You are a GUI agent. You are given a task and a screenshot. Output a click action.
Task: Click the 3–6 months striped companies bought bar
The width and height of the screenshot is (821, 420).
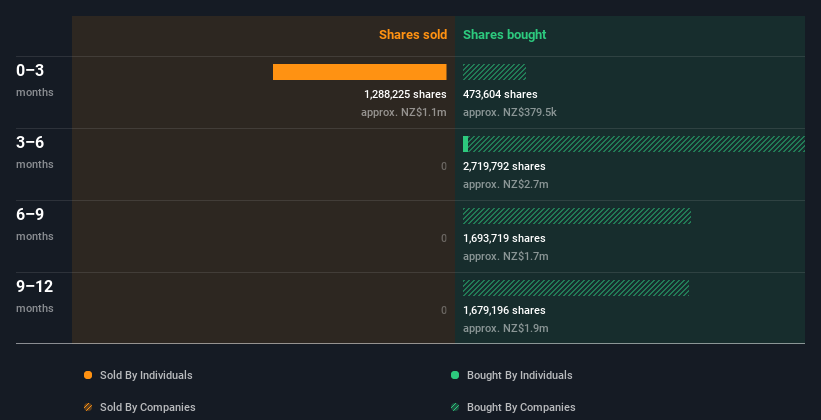637,144
